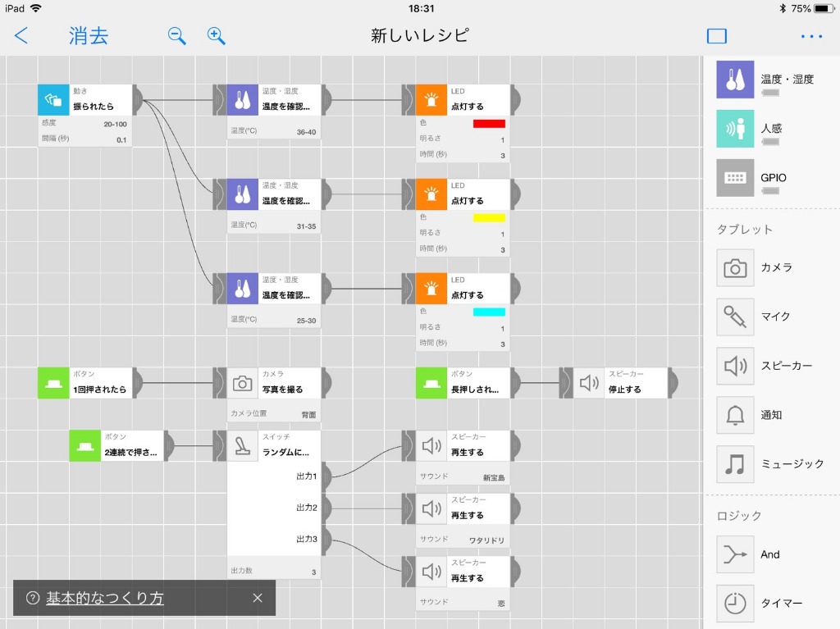The image size is (840, 629).
Task: Tap the 消去 erase button
Action: [x=89, y=36]
